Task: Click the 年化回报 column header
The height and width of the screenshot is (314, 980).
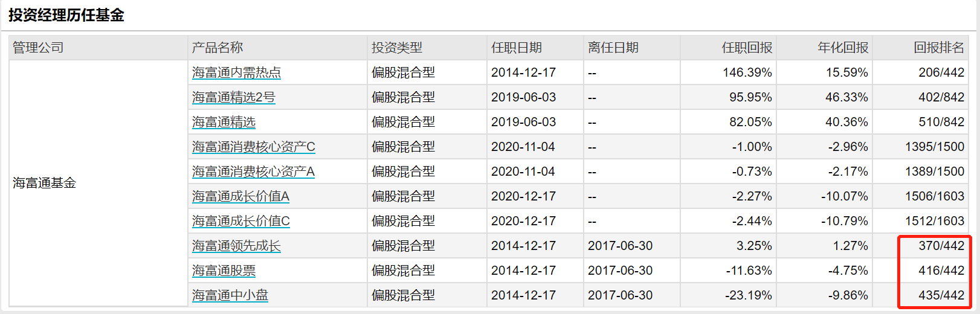Action: pos(843,48)
